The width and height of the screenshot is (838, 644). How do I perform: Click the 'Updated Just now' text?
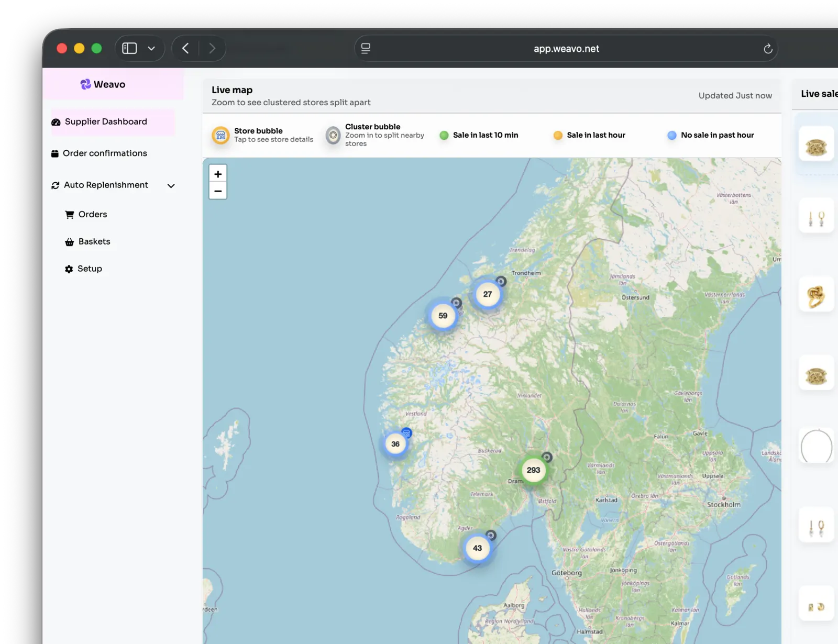pos(735,95)
